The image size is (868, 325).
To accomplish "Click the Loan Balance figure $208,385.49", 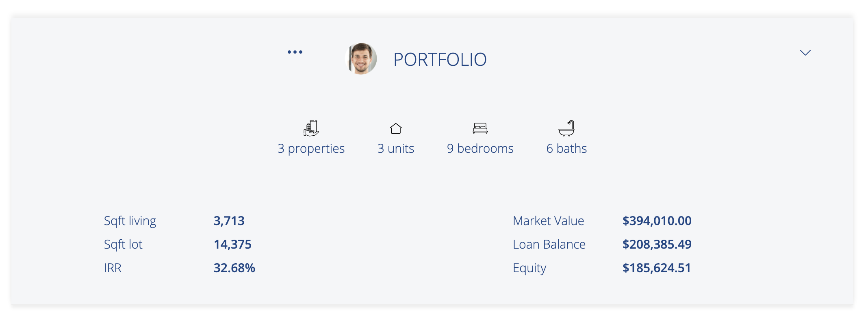I will (657, 244).
